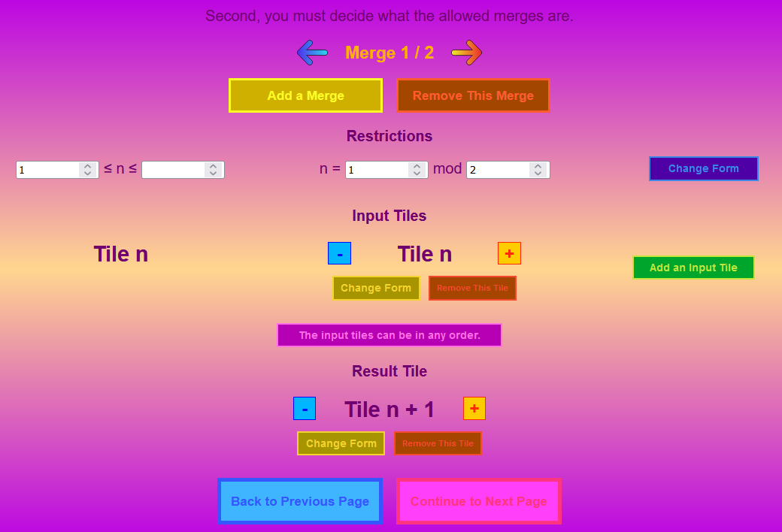The height and width of the screenshot is (532, 782).
Task: Click the blue minus beside result tile
Action: click(x=305, y=409)
